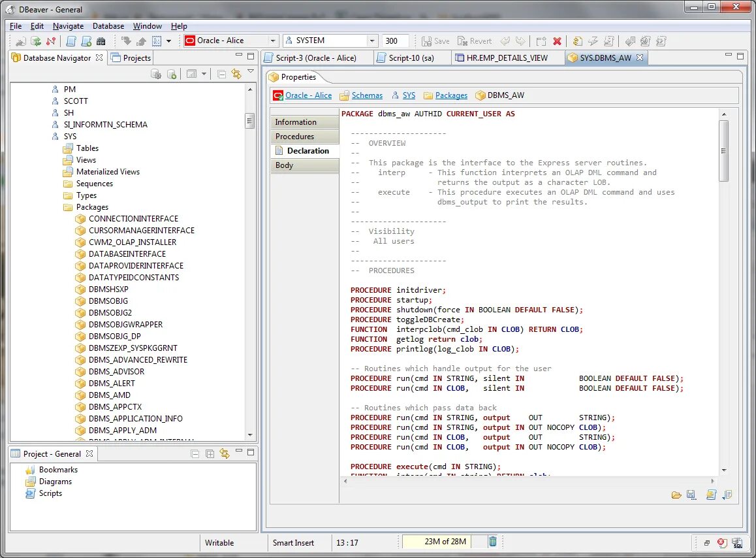Click the Rollback transaction toolbar icon

click(141, 41)
